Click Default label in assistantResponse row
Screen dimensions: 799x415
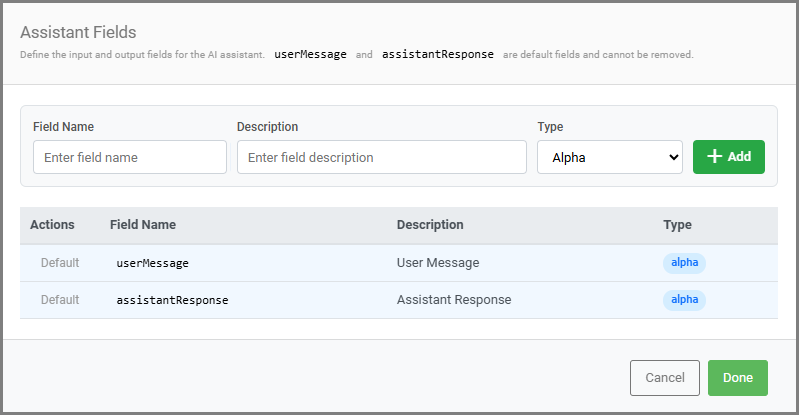coord(60,300)
